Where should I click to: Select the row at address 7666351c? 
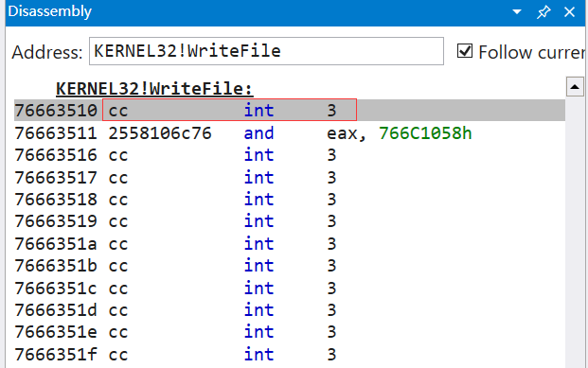tap(290, 289)
